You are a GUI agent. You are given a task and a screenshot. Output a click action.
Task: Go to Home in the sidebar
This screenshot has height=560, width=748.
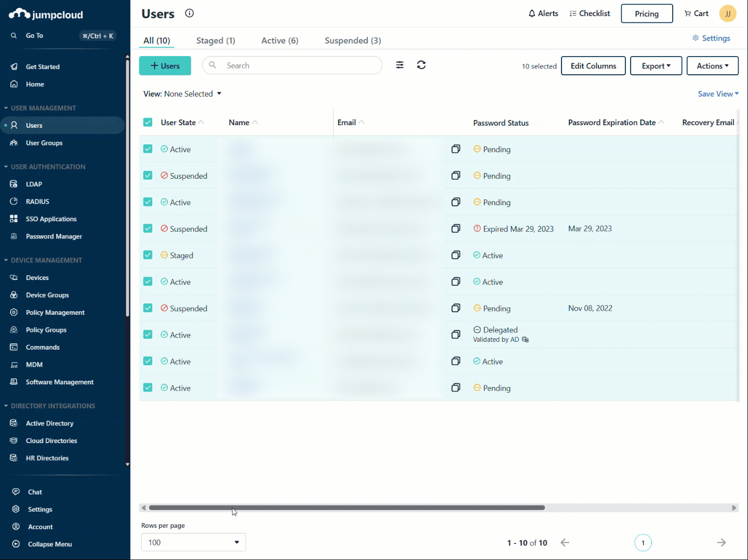[x=35, y=84]
